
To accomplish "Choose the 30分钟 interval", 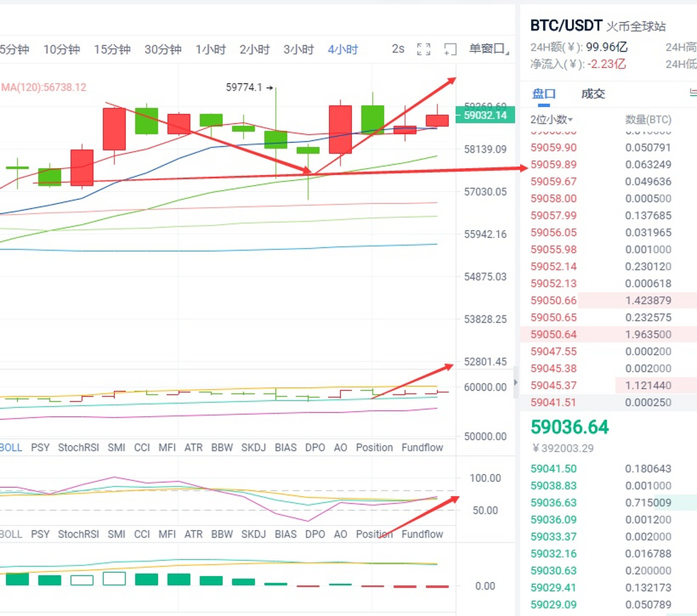I will point(163,49).
